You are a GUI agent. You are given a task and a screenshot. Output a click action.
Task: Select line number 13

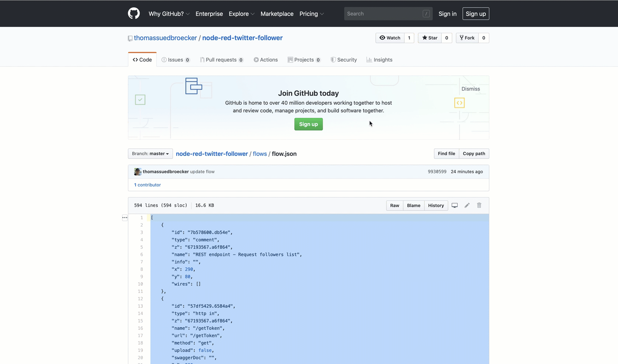140,306
